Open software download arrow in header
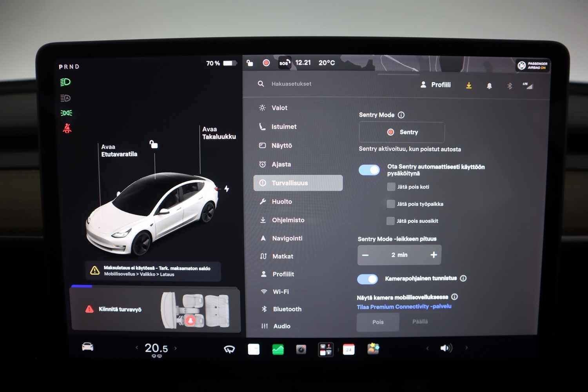The width and height of the screenshot is (588, 392). 469,85
